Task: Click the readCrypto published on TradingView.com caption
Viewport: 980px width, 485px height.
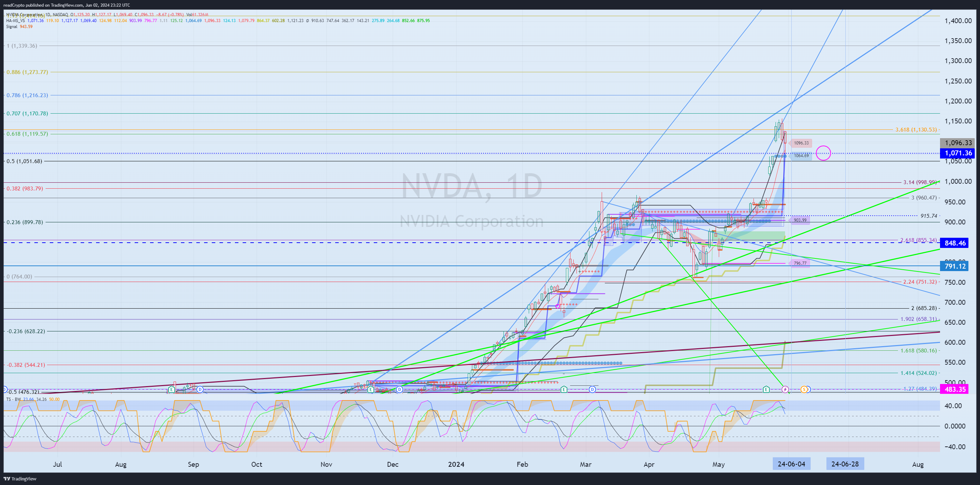Action: 67,5
